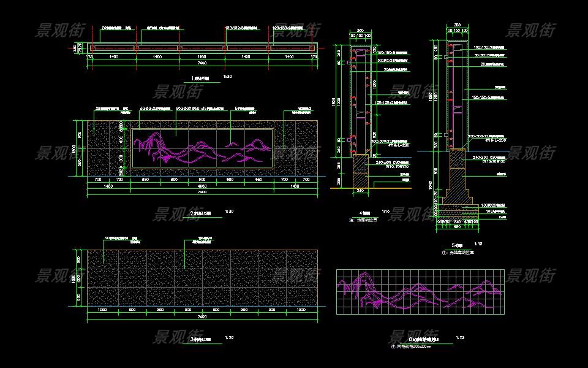Click the 7400 total dimension in the top plan view
588x368 pixels.
[x=202, y=63]
